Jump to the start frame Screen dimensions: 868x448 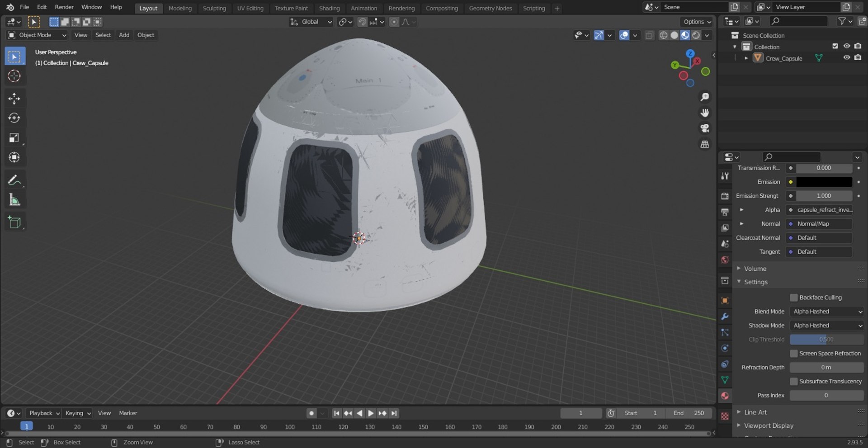point(336,413)
